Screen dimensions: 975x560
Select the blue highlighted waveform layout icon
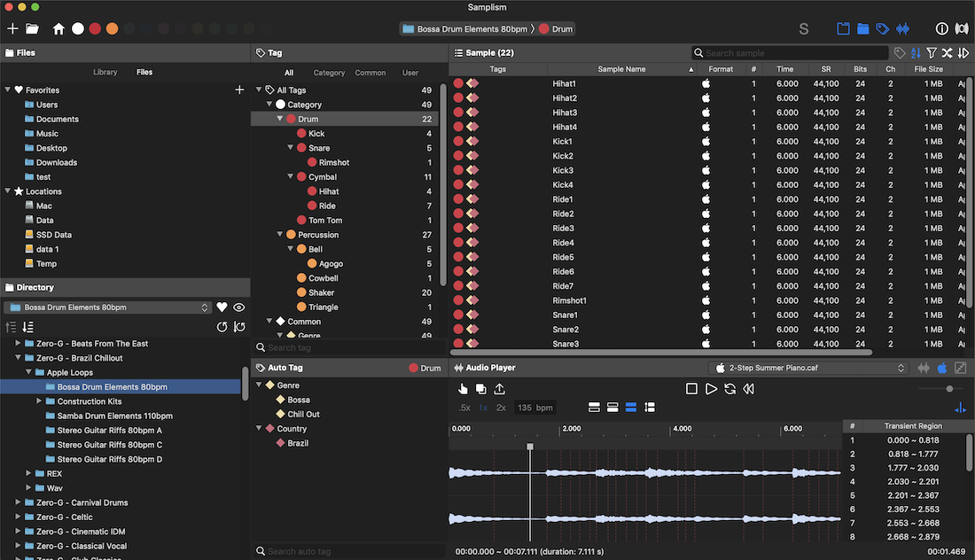[x=630, y=407]
